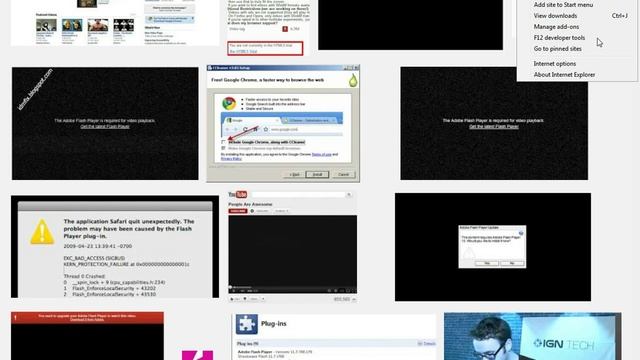The image size is (640, 360).
Task: Open the red upgrade Flash Player banner thumbnail
Action: click(x=87, y=336)
